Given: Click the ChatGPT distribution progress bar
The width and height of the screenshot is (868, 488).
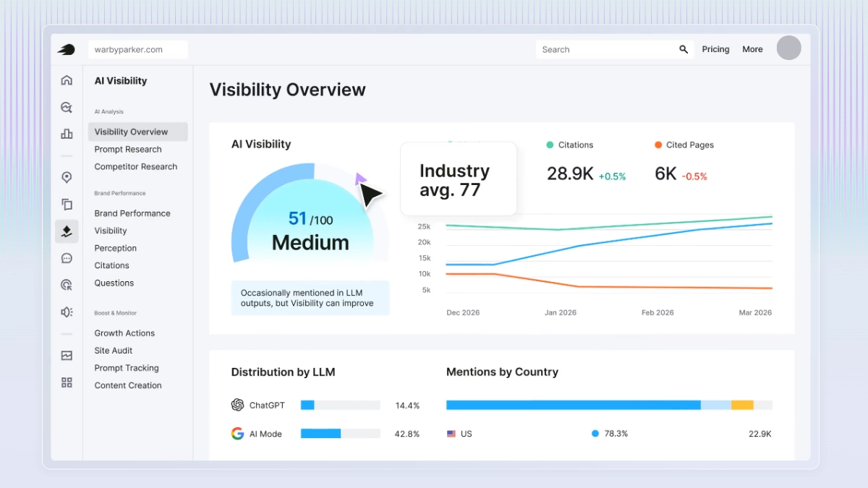Looking at the screenshot, I should click(x=341, y=405).
